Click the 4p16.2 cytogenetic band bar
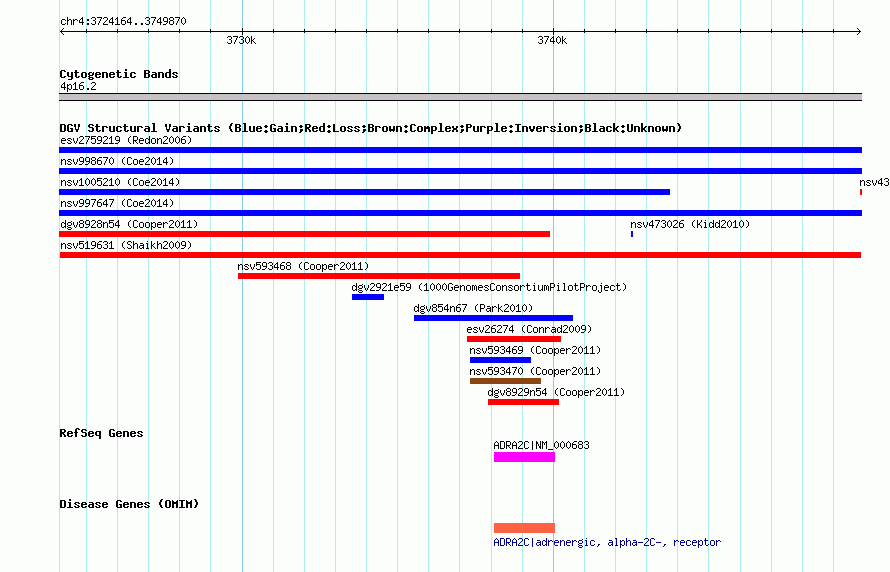The height and width of the screenshot is (572, 890). pos(460,97)
